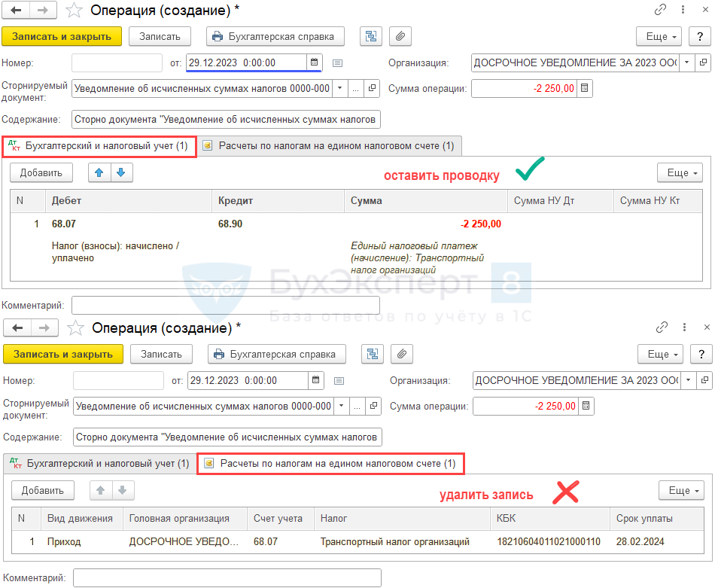The width and height of the screenshot is (715, 588).
Task: Click the lower Комментарий input field
Action: click(227, 577)
